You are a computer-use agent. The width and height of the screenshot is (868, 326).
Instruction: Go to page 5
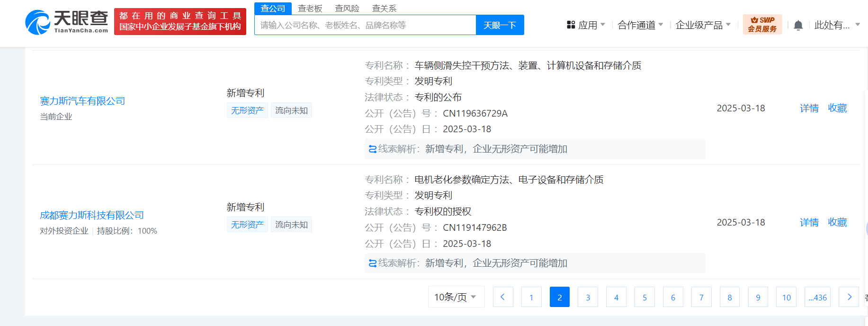644,297
